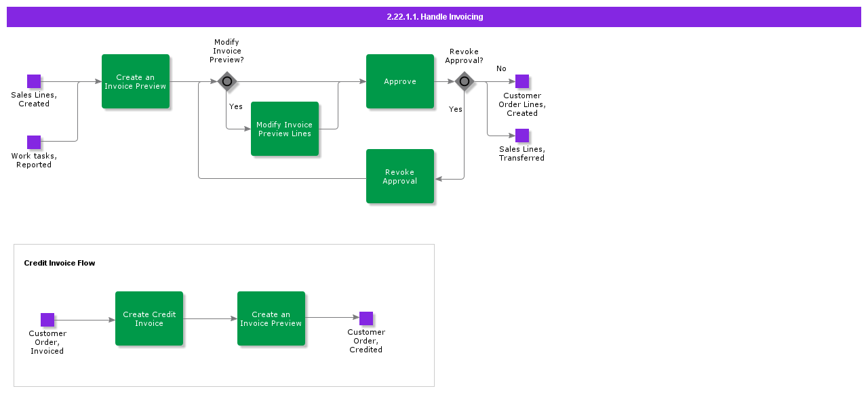Open the Create an Invoice Preview top process box
Image resolution: width=868 pixels, height=393 pixels.
tap(136, 81)
